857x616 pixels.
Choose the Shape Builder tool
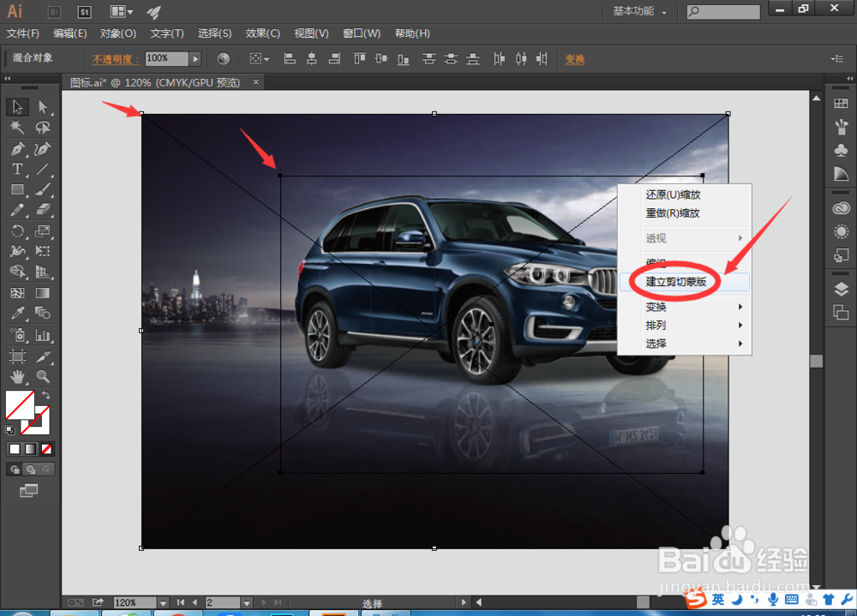click(x=17, y=272)
